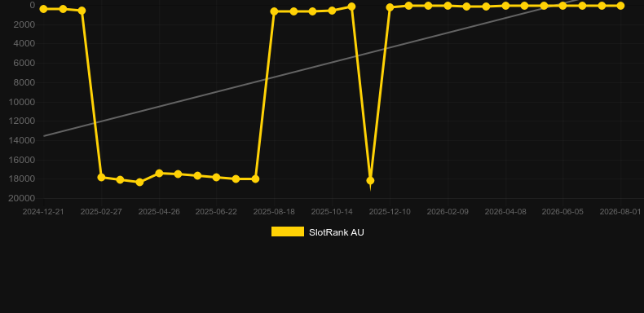Click the x-axis label 2025-06-22
Viewport: 644px width, 313px height.
[216, 212]
